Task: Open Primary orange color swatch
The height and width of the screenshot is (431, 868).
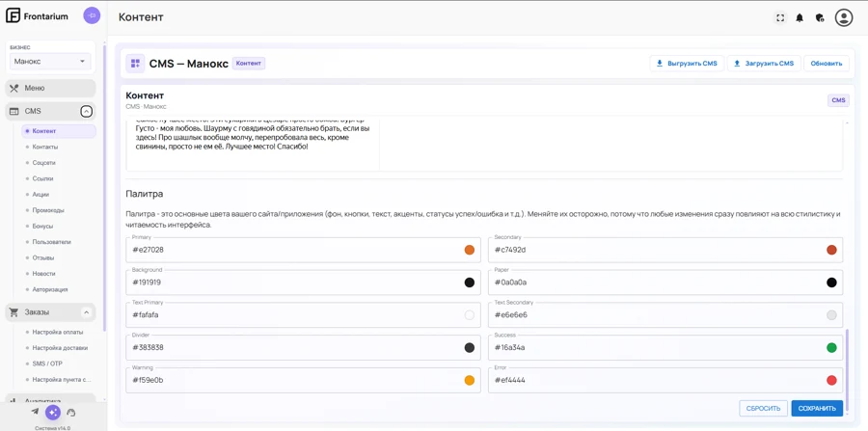Action: coord(470,250)
